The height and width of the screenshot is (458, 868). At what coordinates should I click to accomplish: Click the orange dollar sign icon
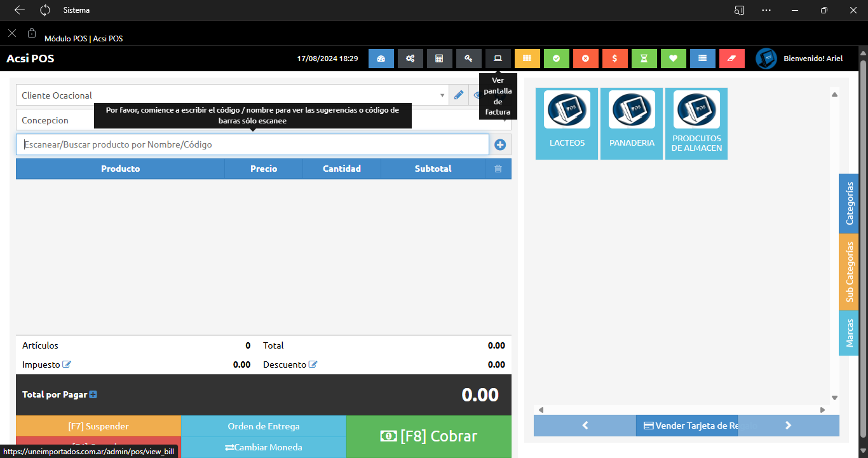614,59
